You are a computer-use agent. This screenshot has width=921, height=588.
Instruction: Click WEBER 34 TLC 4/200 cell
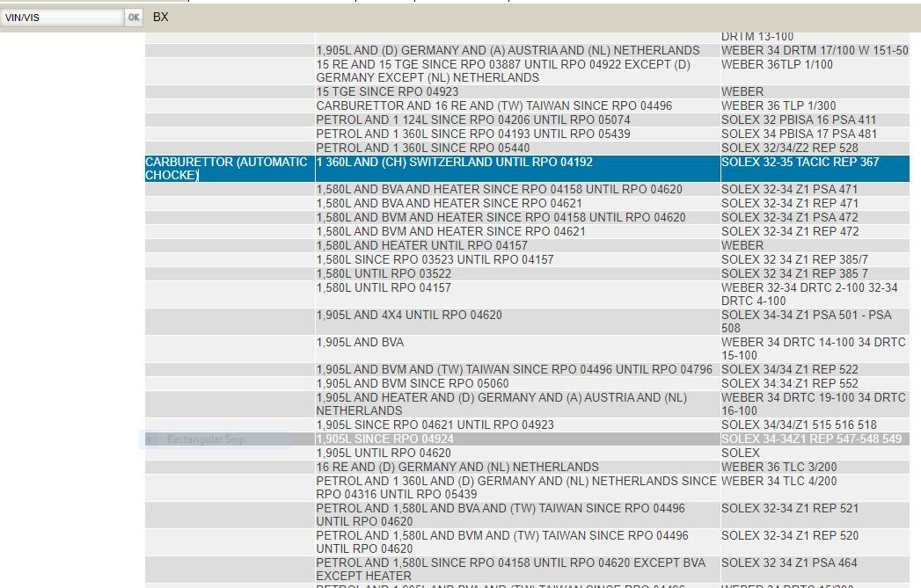pyautogui.click(x=815, y=488)
